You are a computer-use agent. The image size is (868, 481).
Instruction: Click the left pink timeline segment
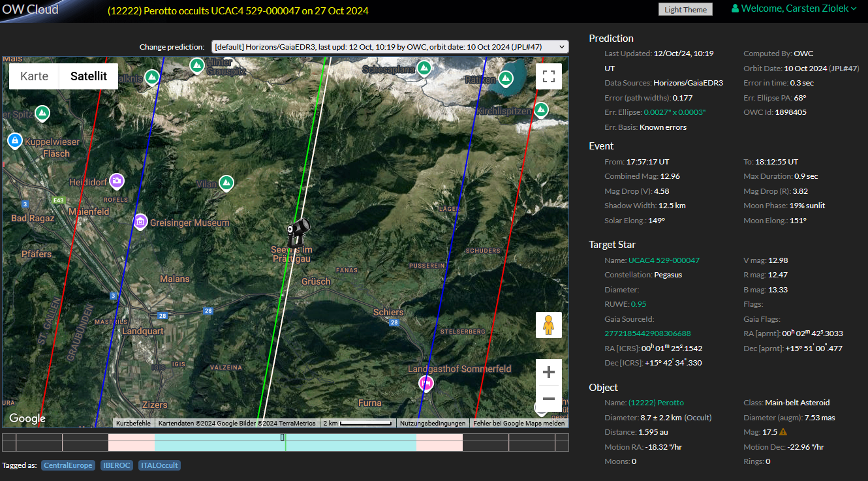[x=131, y=442]
